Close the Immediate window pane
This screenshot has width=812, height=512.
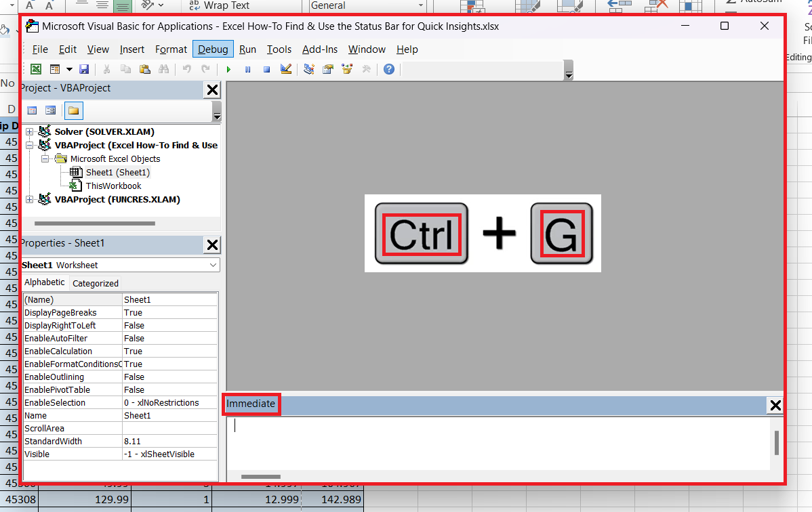775,406
